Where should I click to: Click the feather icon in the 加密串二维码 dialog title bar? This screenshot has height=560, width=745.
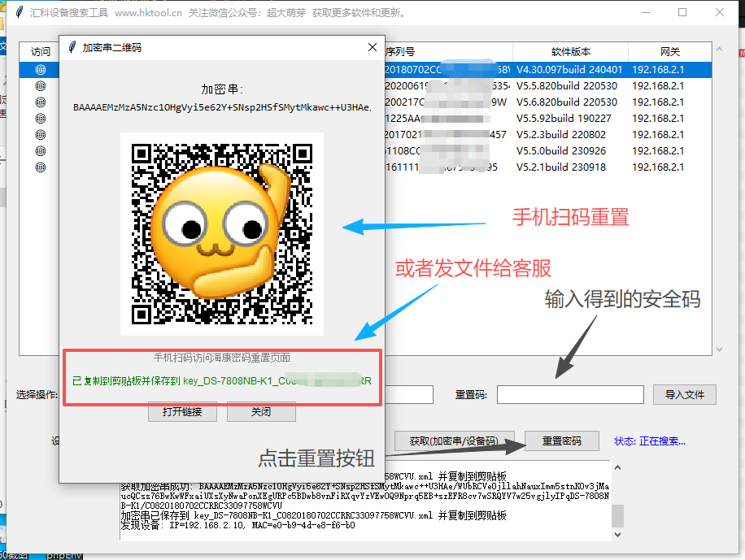72,47
